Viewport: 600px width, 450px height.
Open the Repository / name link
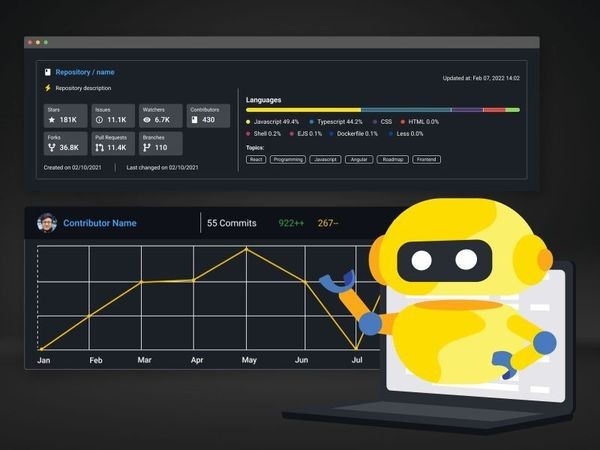click(x=85, y=72)
